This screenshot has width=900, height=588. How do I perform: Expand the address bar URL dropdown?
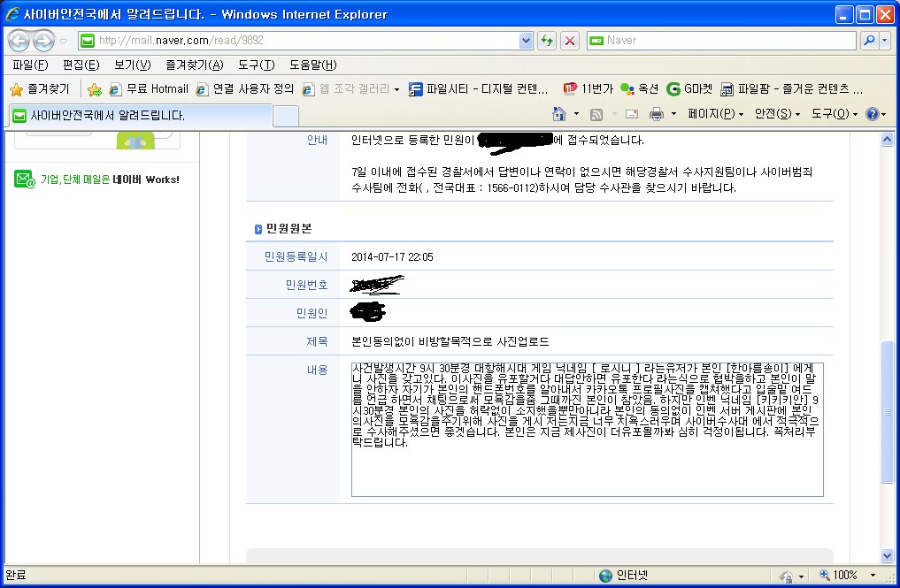pos(526,41)
